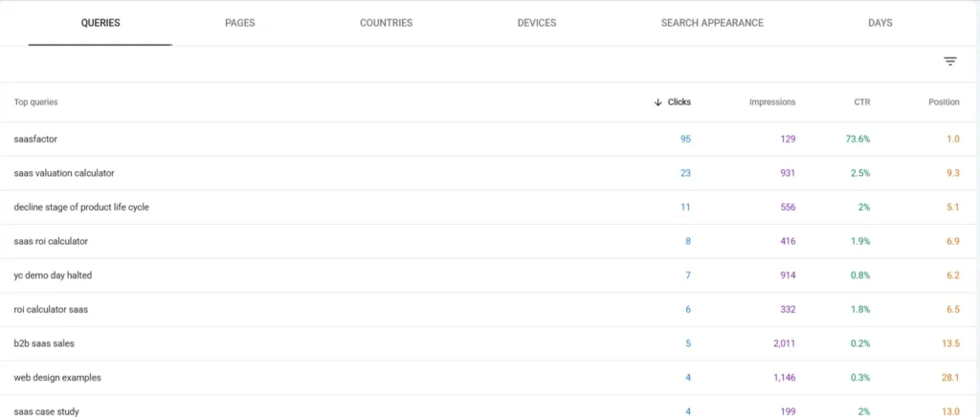Click the 914 impressions value

pos(788,275)
